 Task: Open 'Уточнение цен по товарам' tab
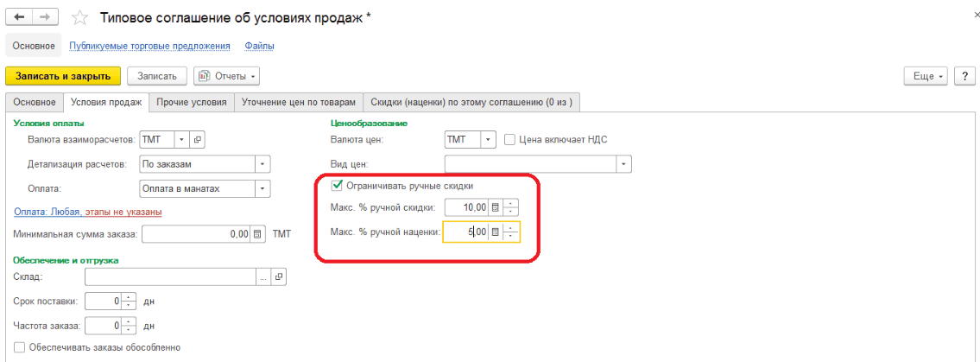(298, 102)
